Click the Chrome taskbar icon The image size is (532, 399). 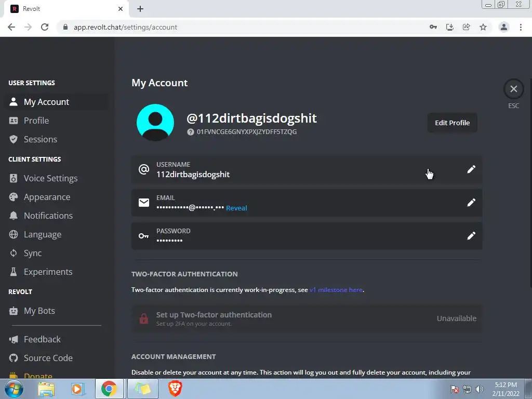tap(109, 389)
